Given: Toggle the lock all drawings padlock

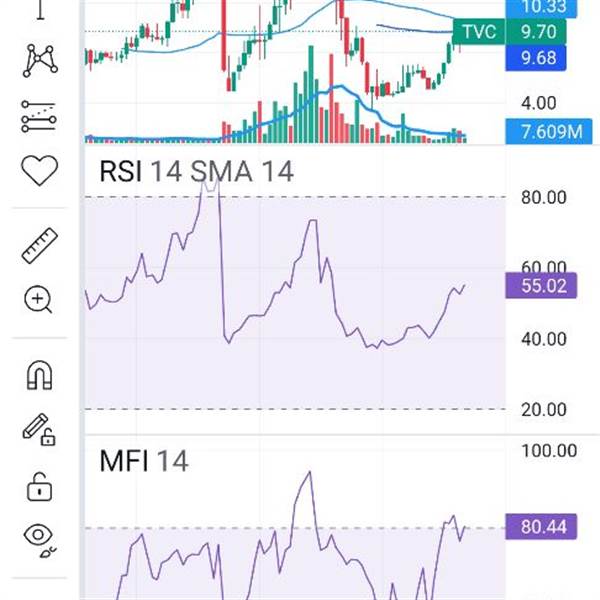Looking at the screenshot, I should 39,487.
